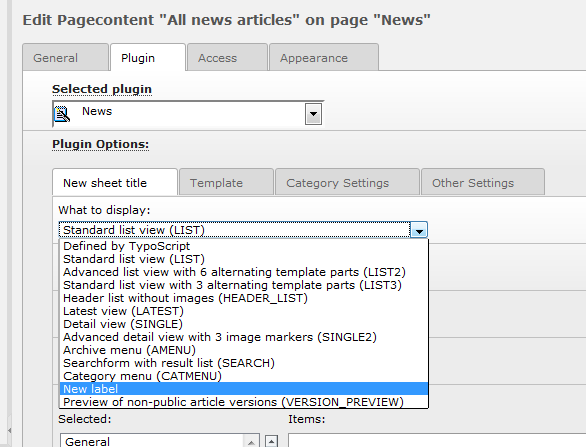Click the News plugin notepad icon
The image size is (586, 447).
click(x=62, y=114)
